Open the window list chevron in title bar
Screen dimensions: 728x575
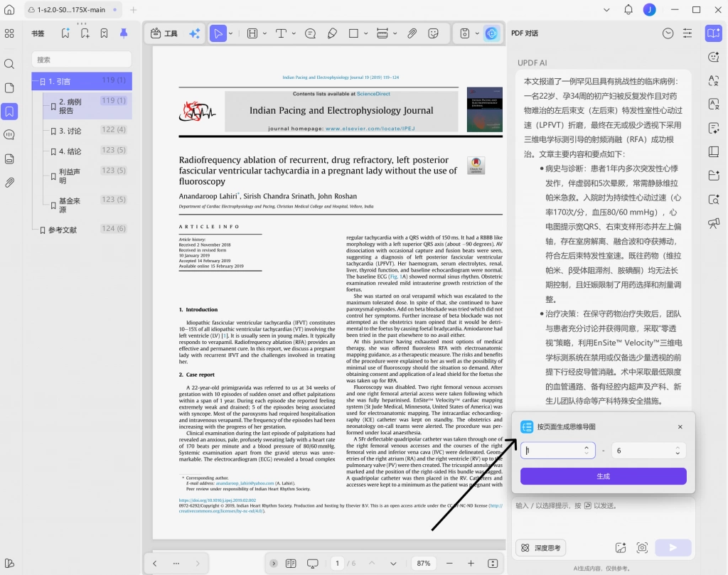pyautogui.click(x=606, y=10)
